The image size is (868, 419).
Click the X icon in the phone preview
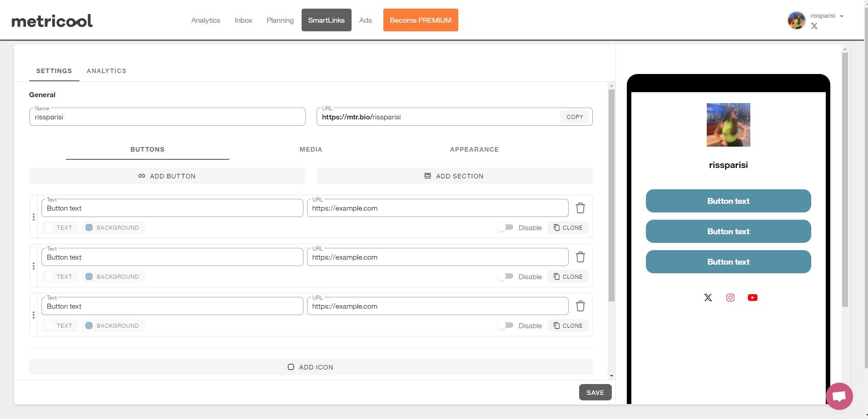(x=708, y=298)
